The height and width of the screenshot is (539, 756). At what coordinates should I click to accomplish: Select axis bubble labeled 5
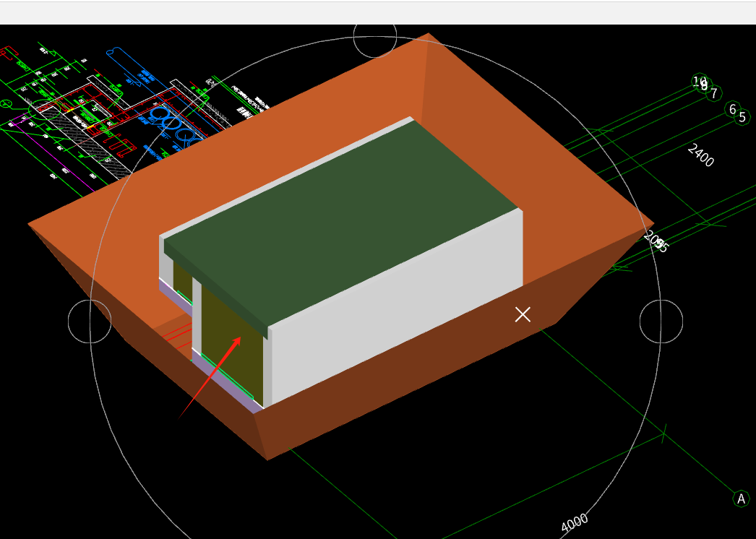coord(742,117)
